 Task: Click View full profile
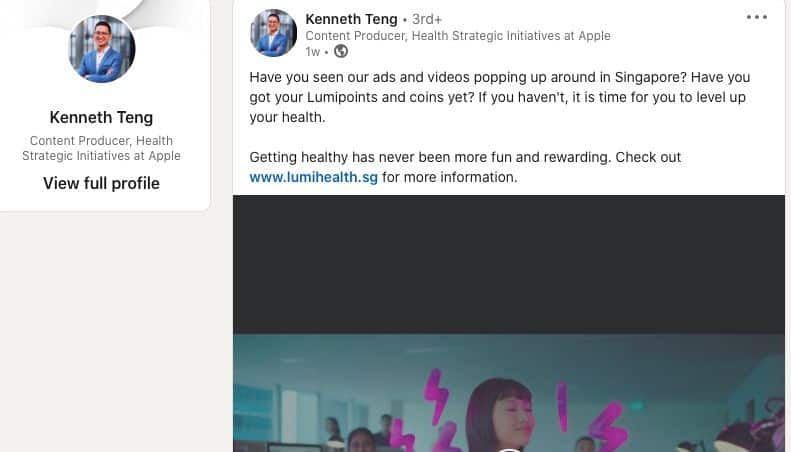[101, 183]
